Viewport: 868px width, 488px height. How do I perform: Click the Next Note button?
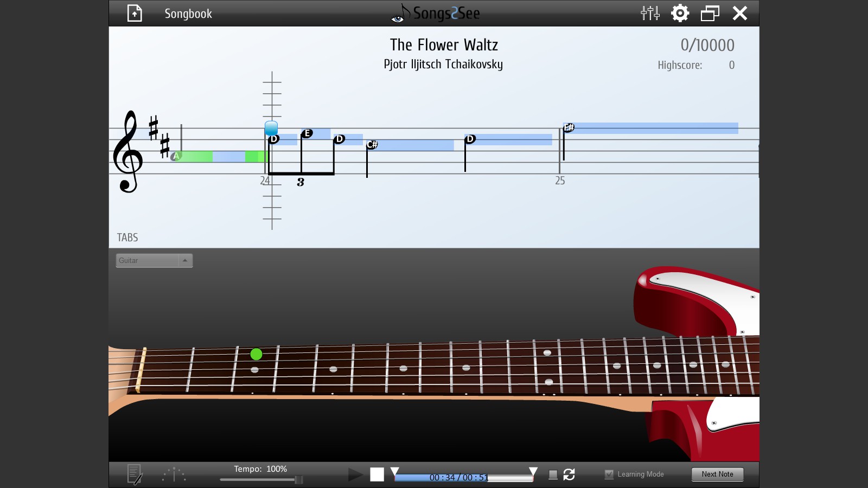click(717, 474)
